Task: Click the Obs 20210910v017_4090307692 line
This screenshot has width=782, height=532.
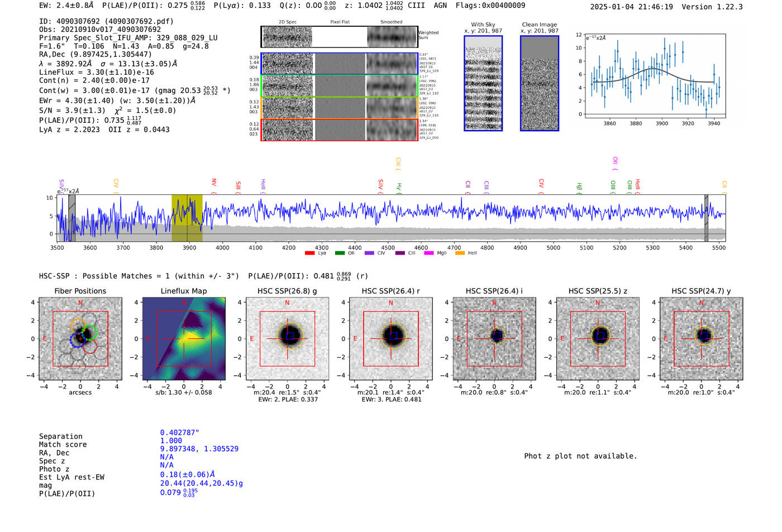Action: pos(100,30)
